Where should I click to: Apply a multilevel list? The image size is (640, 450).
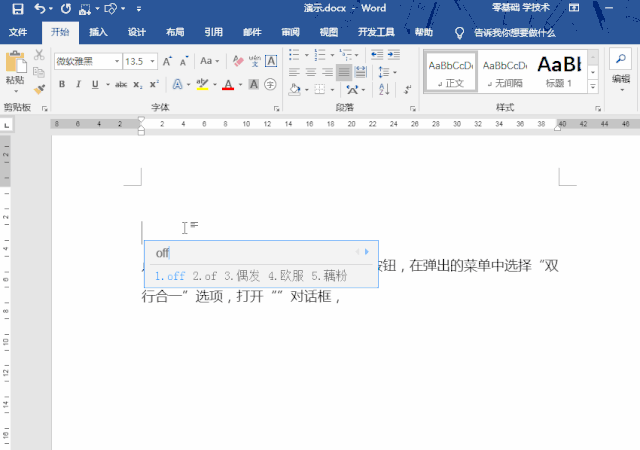(x=346, y=55)
